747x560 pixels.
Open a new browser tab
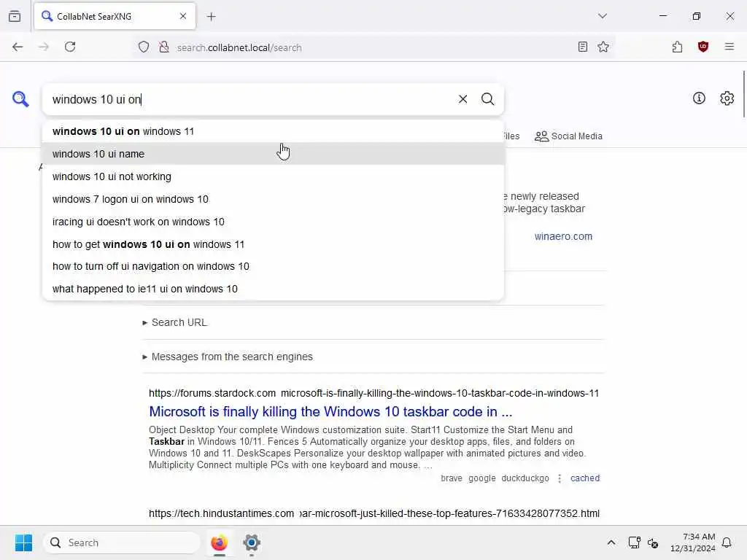(x=212, y=17)
